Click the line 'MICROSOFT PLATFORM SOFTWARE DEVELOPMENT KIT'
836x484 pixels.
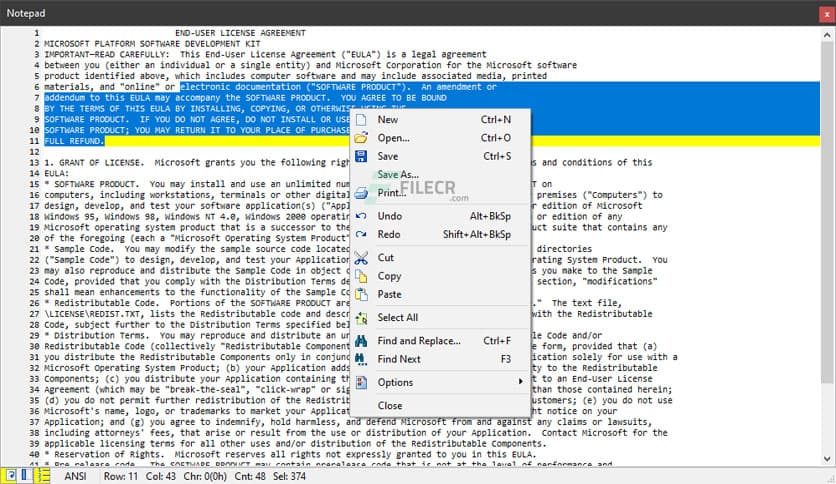(x=152, y=44)
